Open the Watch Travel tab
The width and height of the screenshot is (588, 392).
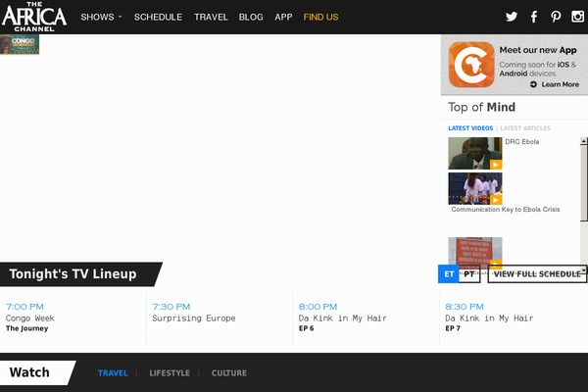[113, 372]
